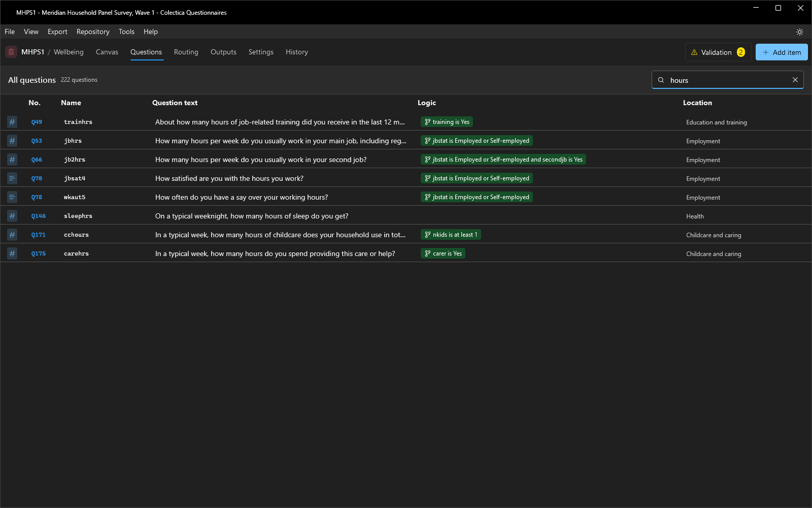Click the 'nkids is at least 1' badge
This screenshot has width=812, height=508.
click(x=451, y=235)
